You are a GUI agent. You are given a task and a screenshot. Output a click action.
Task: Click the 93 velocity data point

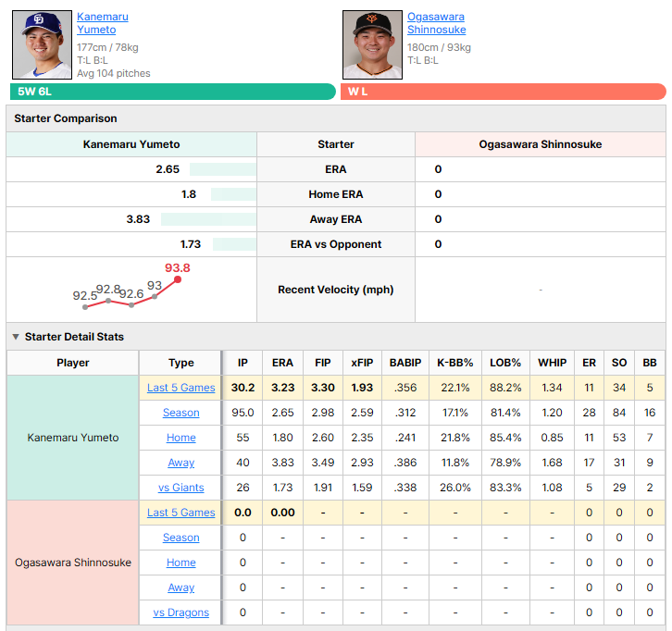[155, 296]
